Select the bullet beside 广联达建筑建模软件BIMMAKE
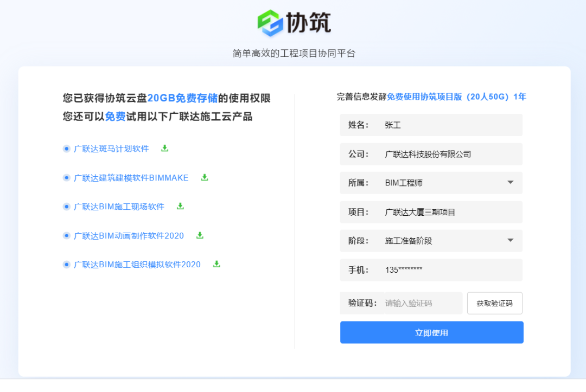Viewport: 586px width, 392px height. (67, 178)
